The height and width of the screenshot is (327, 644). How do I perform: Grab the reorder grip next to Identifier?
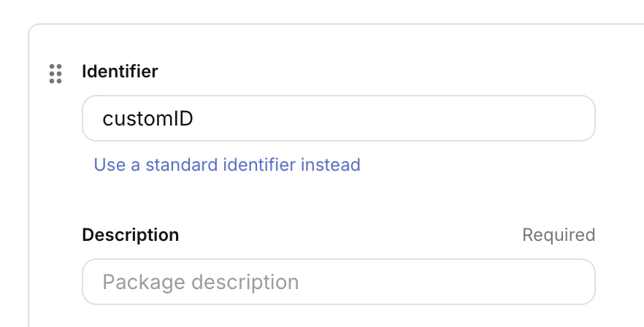(55, 74)
